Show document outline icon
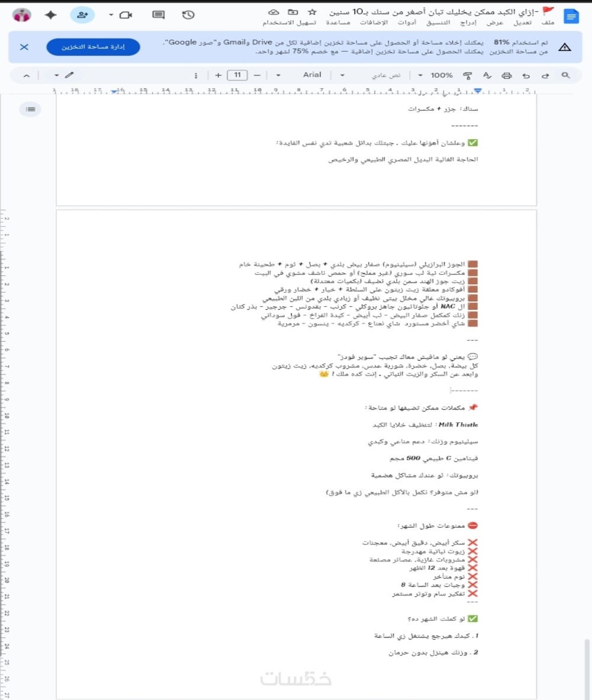Image resolution: width=592 pixels, height=700 pixels. point(30,109)
